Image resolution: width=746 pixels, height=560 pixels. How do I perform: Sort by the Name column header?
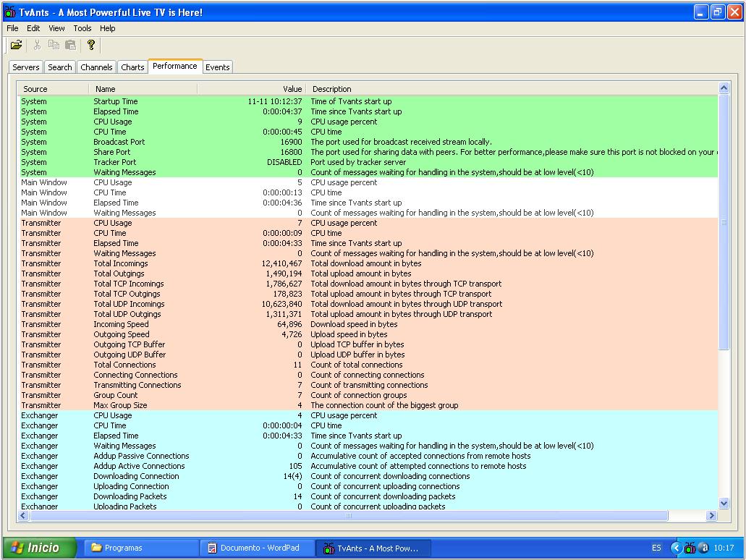[143, 89]
